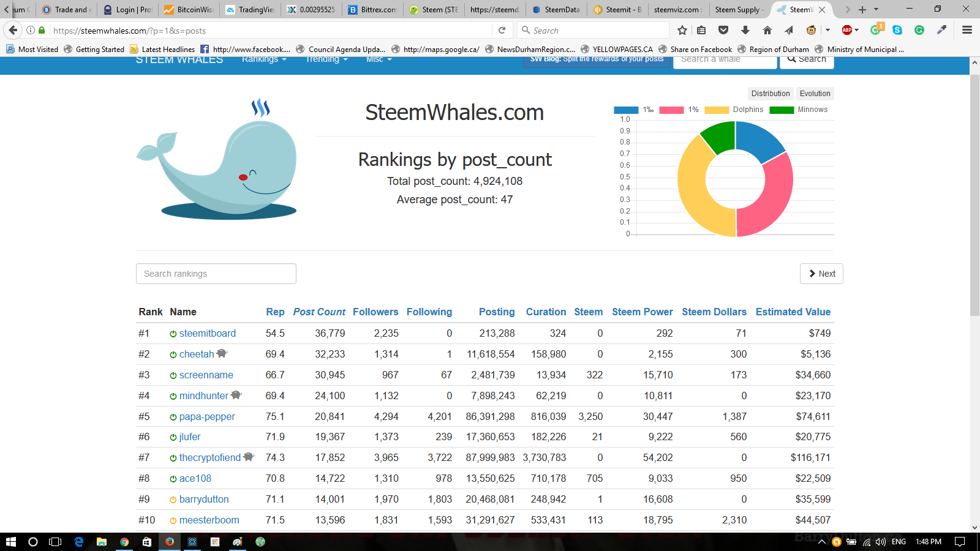Viewport: 980px width, 551px height.
Task: Click the paper plane toolbar icon
Action: [x=789, y=30]
